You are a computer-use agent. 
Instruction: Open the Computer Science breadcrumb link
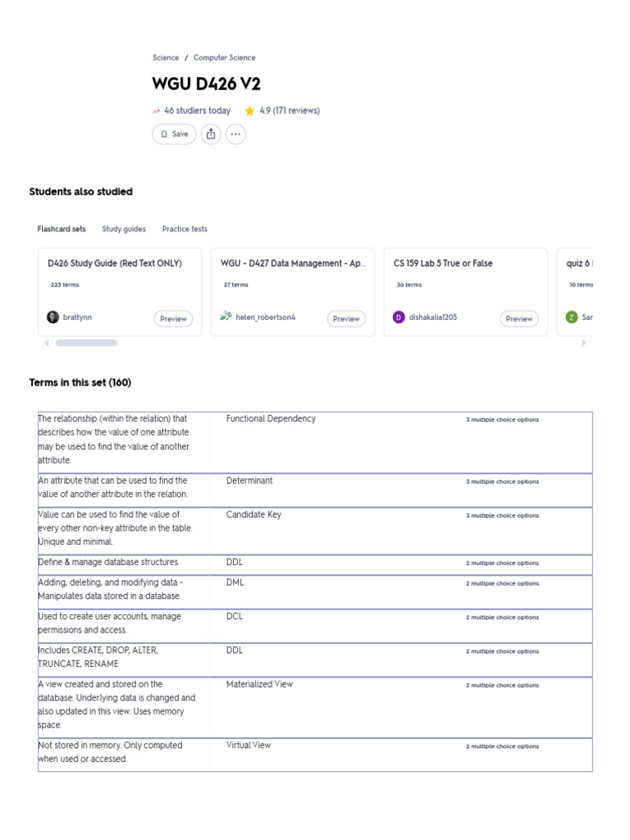[x=225, y=57]
